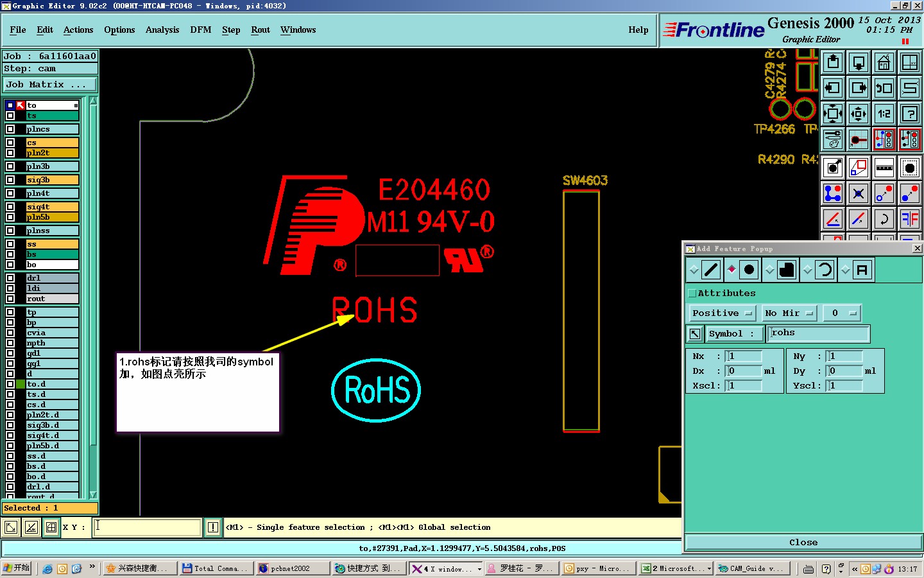924x578 pixels.
Task: Click the blue connected nodes net icon
Action: [833, 193]
